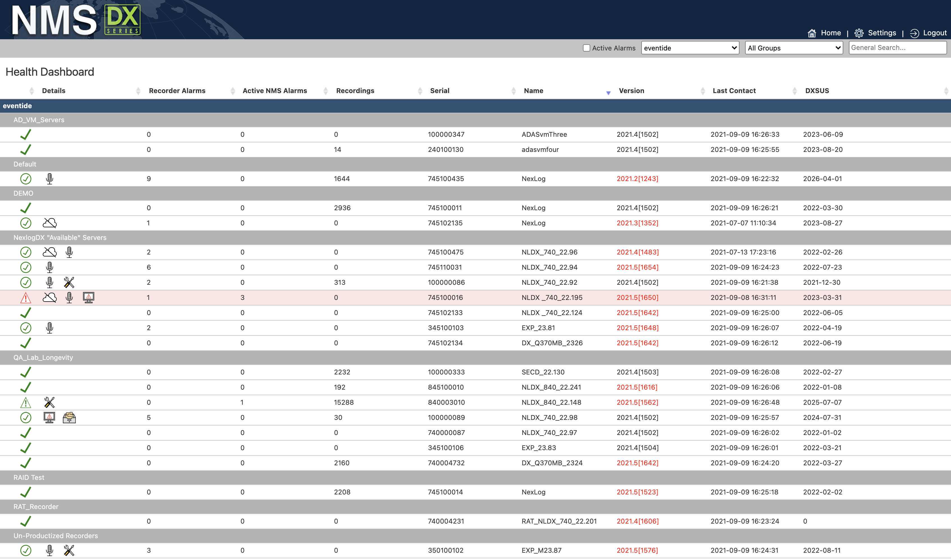Select the green warning icon beside NLDX_840_22.148

point(25,402)
